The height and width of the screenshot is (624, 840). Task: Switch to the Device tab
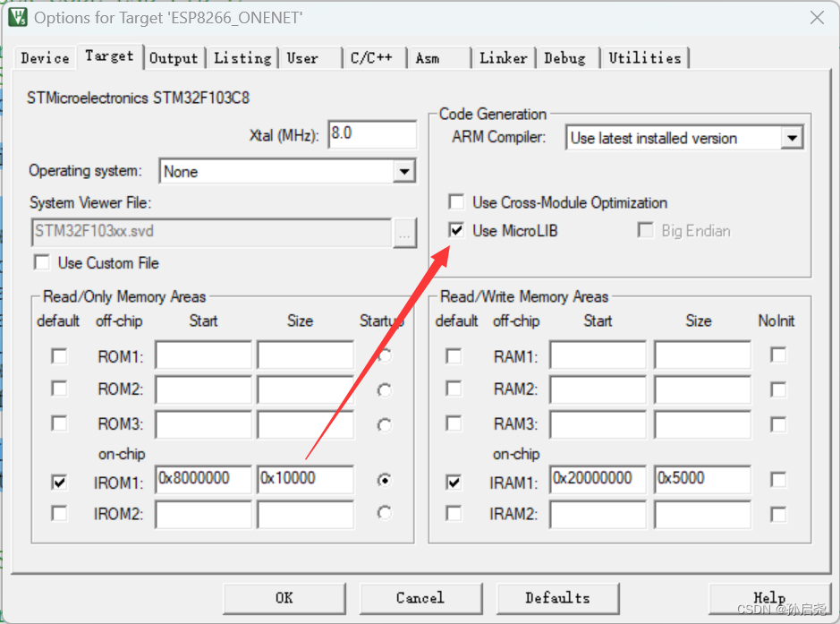[45, 58]
